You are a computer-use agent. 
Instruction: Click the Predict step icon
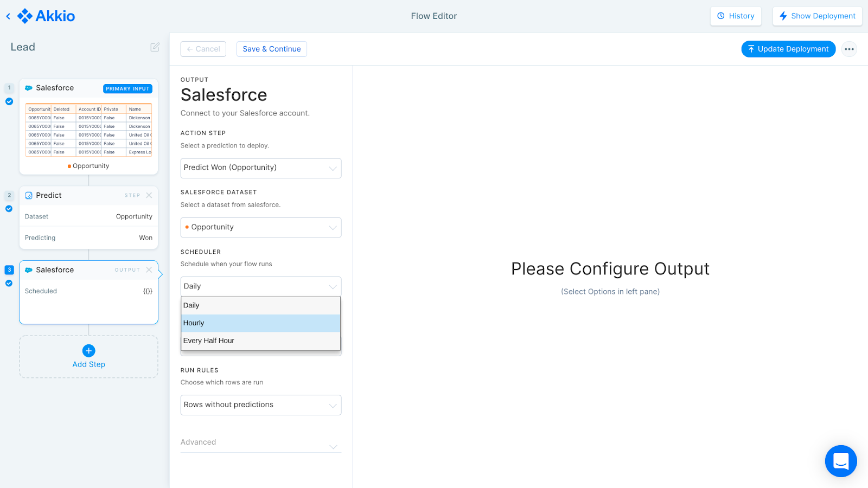[x=29, y=195]
